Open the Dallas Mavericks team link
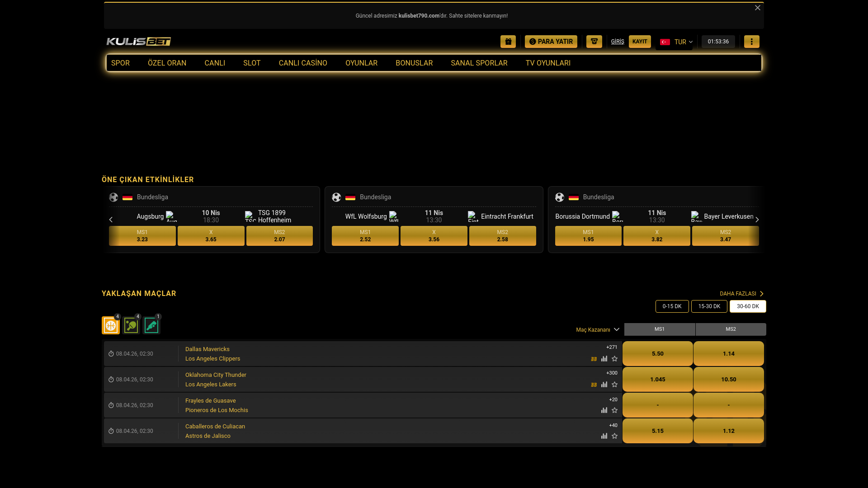The width and height of the screenshot is (868, 488). [x=208, y=349]
